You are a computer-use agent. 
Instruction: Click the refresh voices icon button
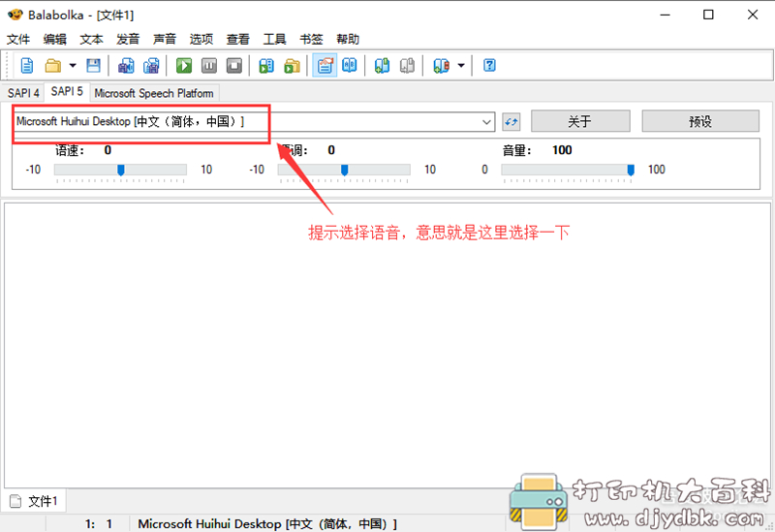click(x=511, y=122)
